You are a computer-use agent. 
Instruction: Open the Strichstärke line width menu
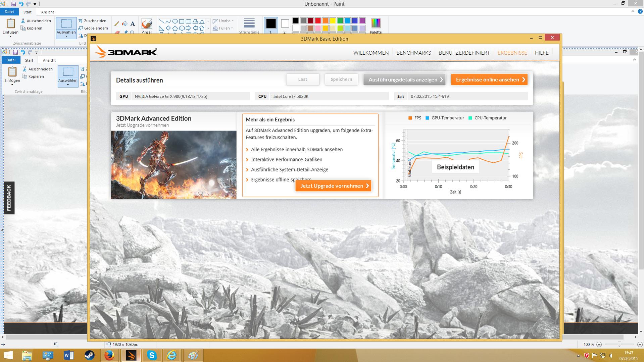coord(249,26)
